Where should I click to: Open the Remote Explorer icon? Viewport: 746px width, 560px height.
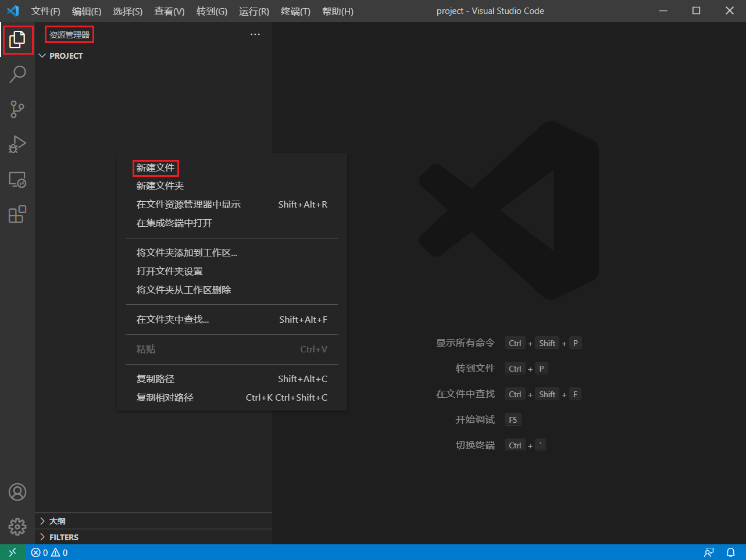pos(17,180)
